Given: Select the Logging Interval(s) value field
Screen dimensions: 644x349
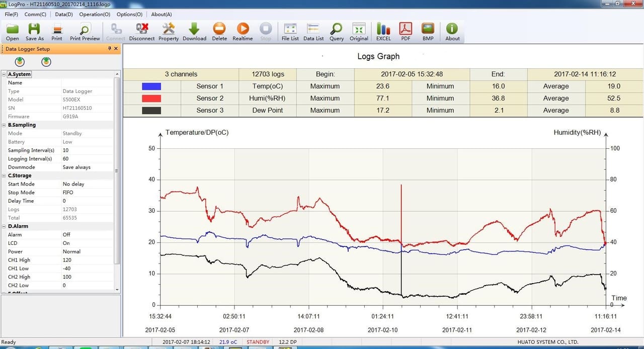Looking at the screenshot, I should 88,158.
